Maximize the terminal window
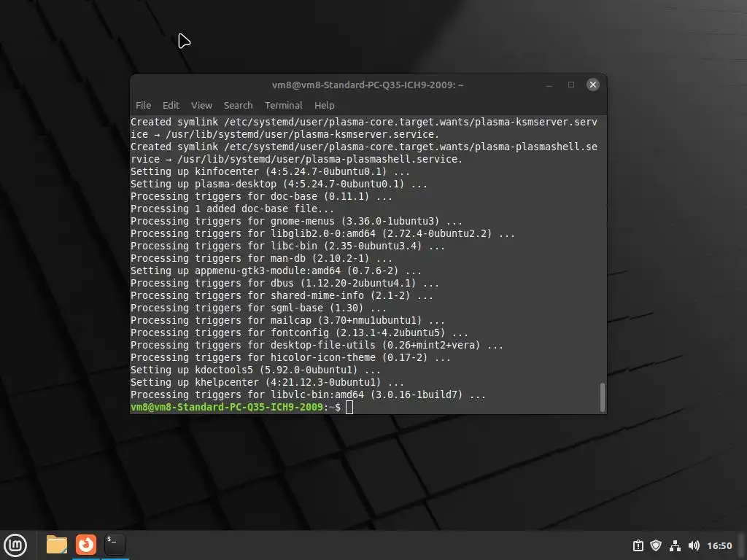The image size is (747, 560). pos(570,85)
